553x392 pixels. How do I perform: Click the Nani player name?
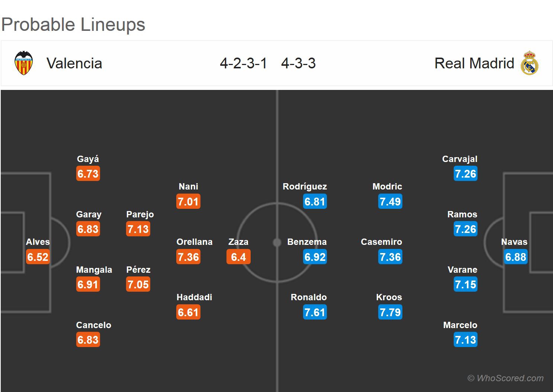pos(188,187)
